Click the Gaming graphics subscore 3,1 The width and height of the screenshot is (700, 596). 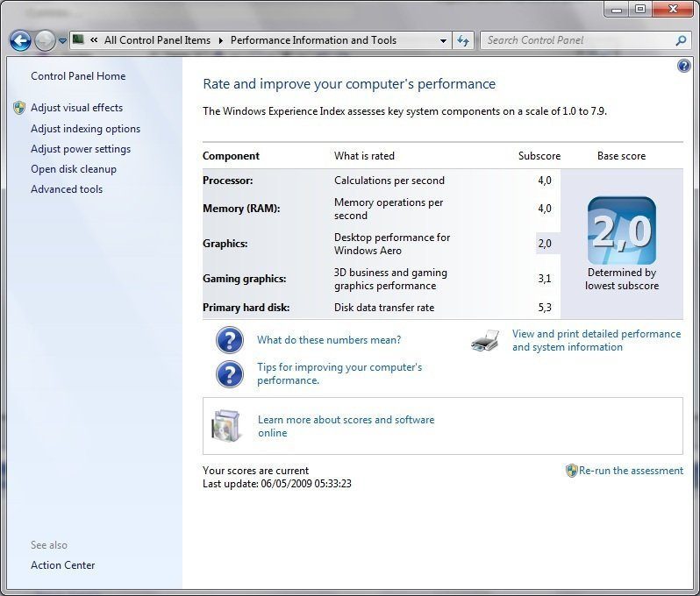pos(545,279)
